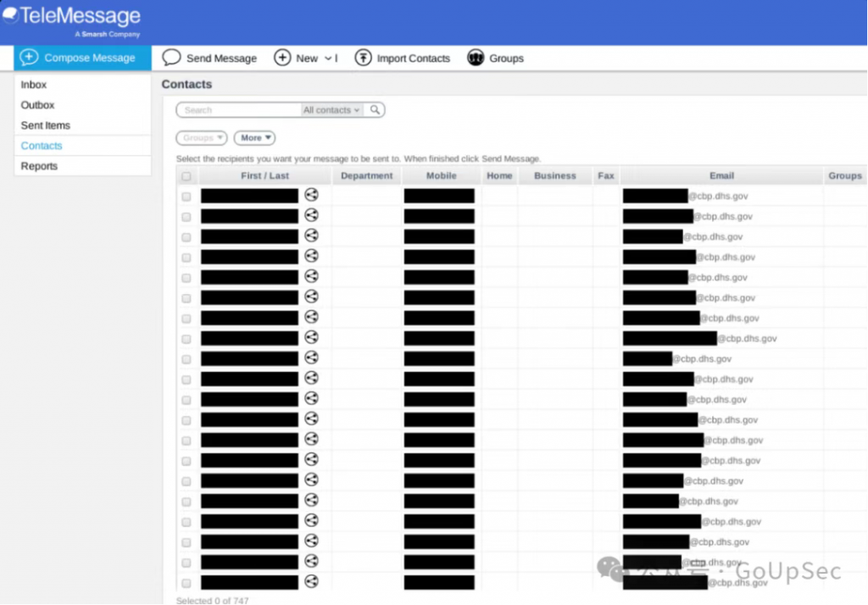Click the Groups toolbar label

click(x=507, y=58)
